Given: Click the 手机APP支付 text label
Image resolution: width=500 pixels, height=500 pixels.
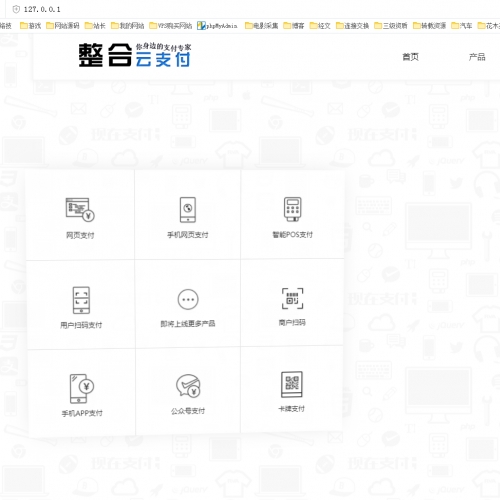Looking at the screenshot, I should click(x=82, y=413).
